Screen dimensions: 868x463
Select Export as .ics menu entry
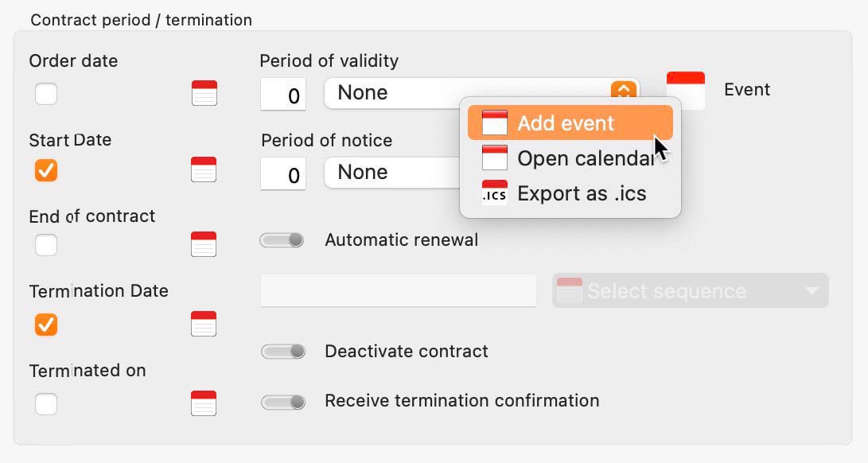(x=570, y=193)
